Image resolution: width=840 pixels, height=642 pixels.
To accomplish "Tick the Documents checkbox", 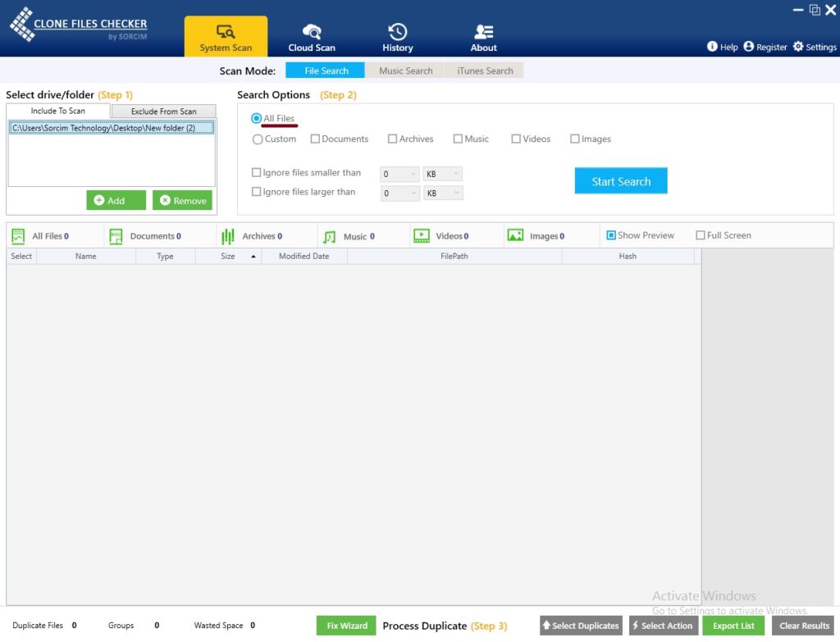I will point(315,139).
